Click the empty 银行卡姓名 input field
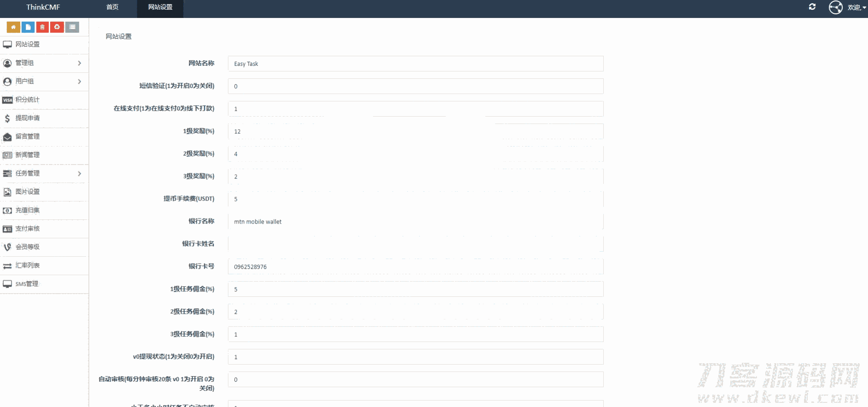This screenshot has height=407, width=868. [x=416, y=244]
